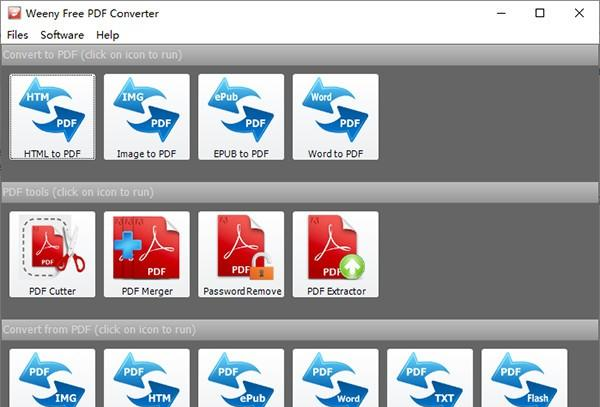Launch the HTML to PDF converter

coord(52,117)
